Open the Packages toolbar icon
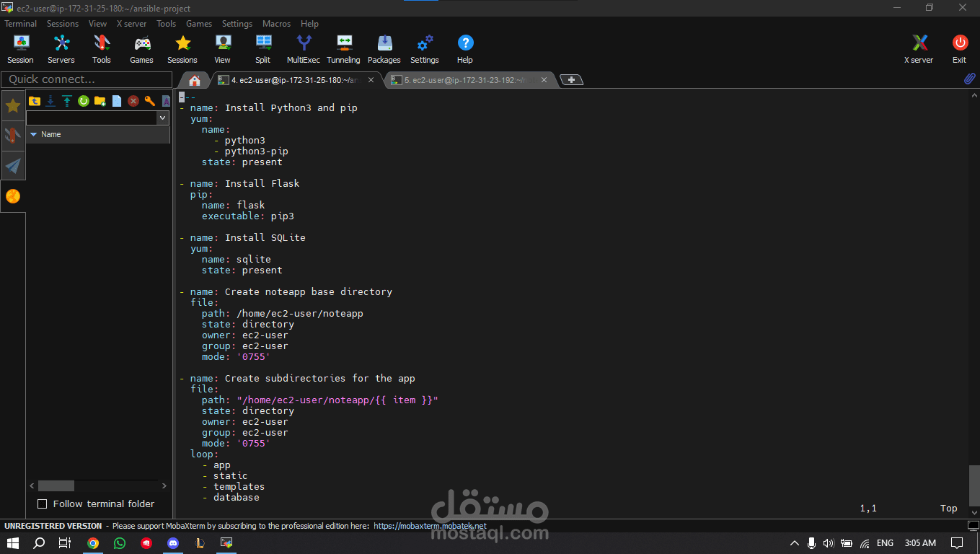Screen dimensions: 980x554 coord(384,49)
